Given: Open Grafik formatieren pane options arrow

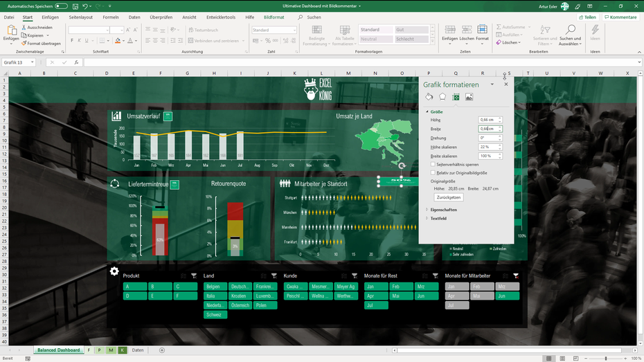Looking at the screenshot, I should pos(492,84).
